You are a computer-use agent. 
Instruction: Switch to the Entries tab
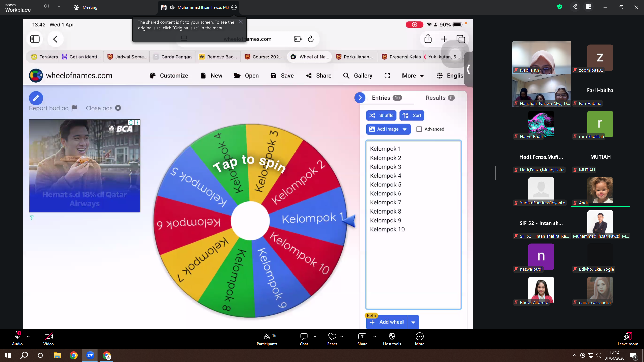coord(387,98)
